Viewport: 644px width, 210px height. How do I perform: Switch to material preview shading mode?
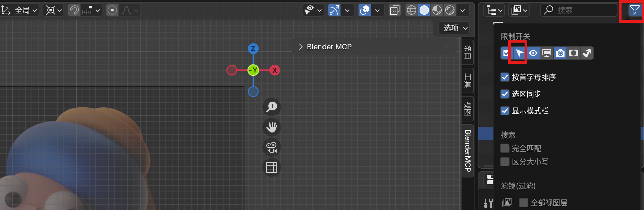point(437,10)
